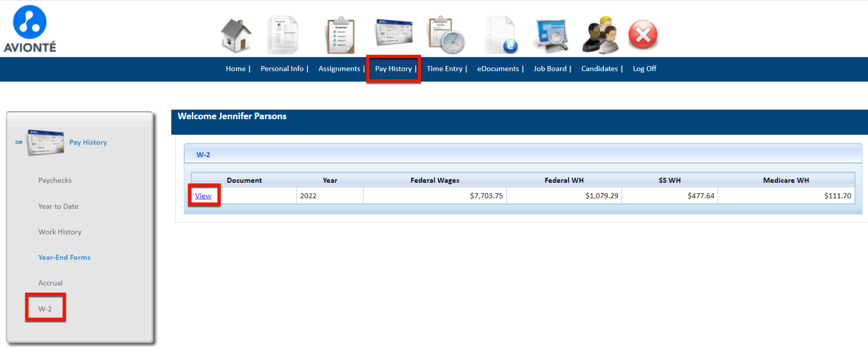Click the Federal WH column header
Viewport: 868px width, 349px height.
point(564,181)
